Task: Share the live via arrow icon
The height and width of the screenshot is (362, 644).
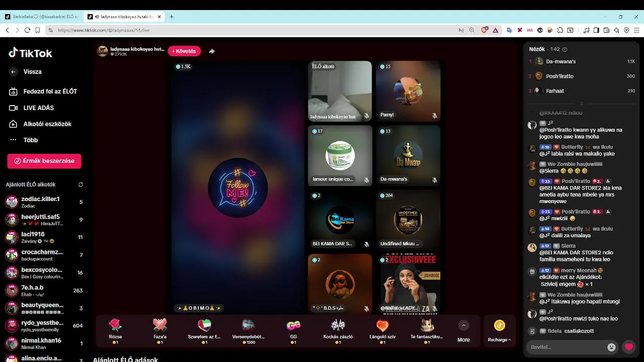Action: point(212,51)
